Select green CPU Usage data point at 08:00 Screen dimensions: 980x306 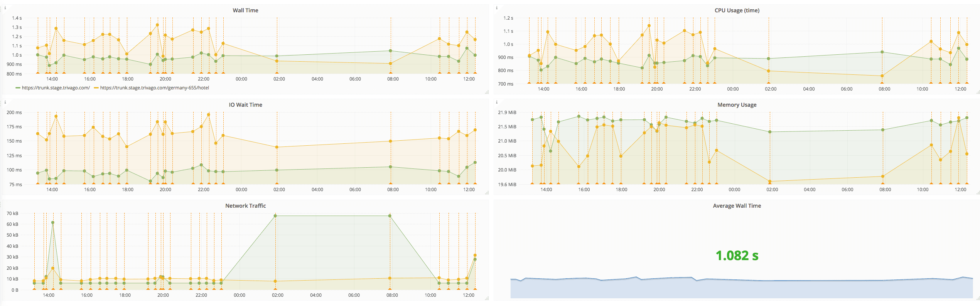(882, 52)
